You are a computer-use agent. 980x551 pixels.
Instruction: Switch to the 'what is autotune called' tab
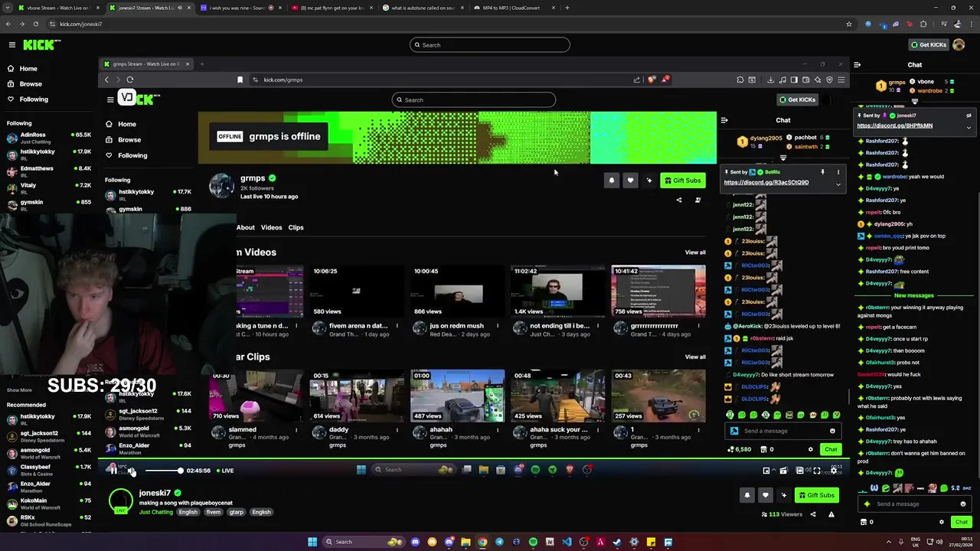coord(423,8)
